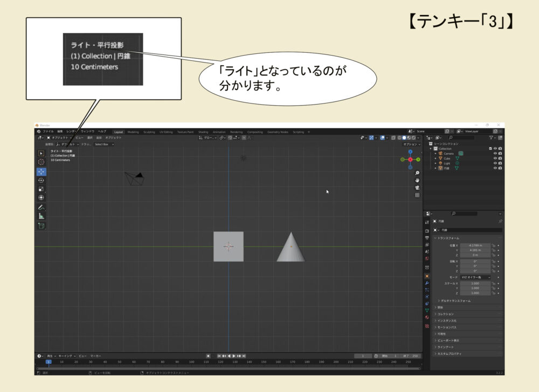This screenshot has height=392, width=539.
Task: Open the Material properties tab
Action: pyautogui.click(x=427, y=318)
